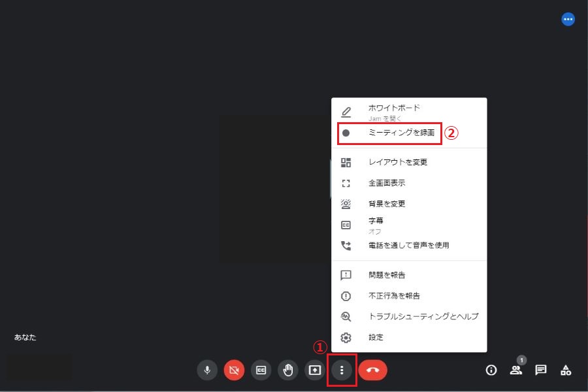Open the activities panel
This screenshot has width=588, height=392.
[x=566, y=370]
